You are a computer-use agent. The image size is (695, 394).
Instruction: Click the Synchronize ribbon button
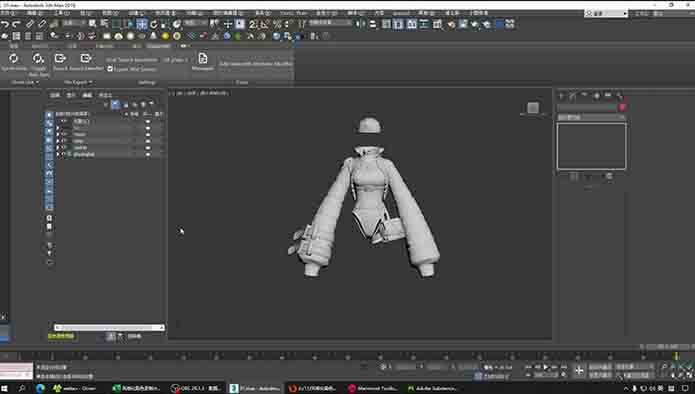click(14, 62)
